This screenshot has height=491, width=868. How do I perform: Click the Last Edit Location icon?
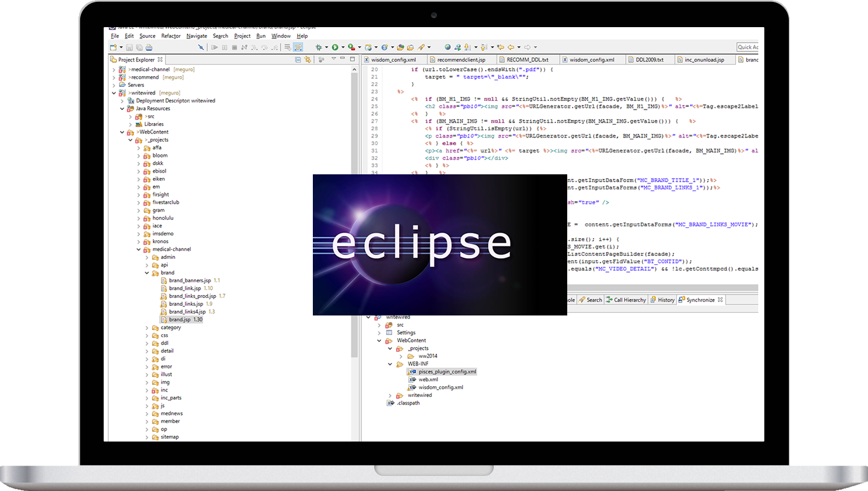(x=500, y=47)
